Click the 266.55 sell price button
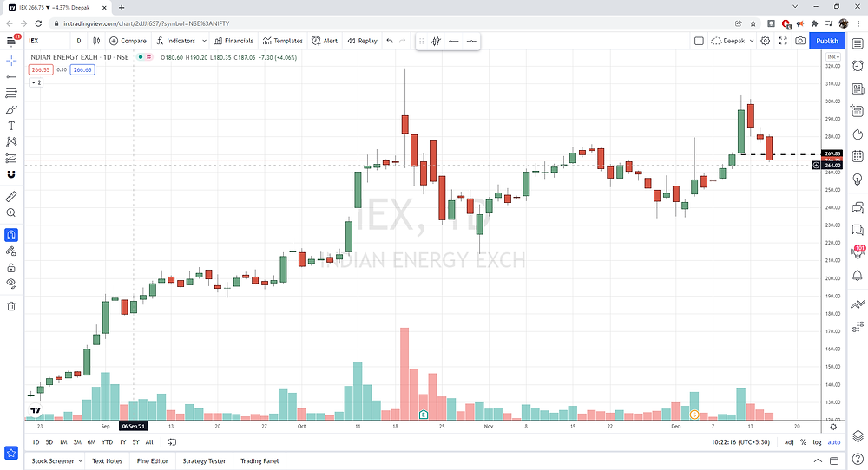Viewport: 868px width, 470px height. (41, 69)
